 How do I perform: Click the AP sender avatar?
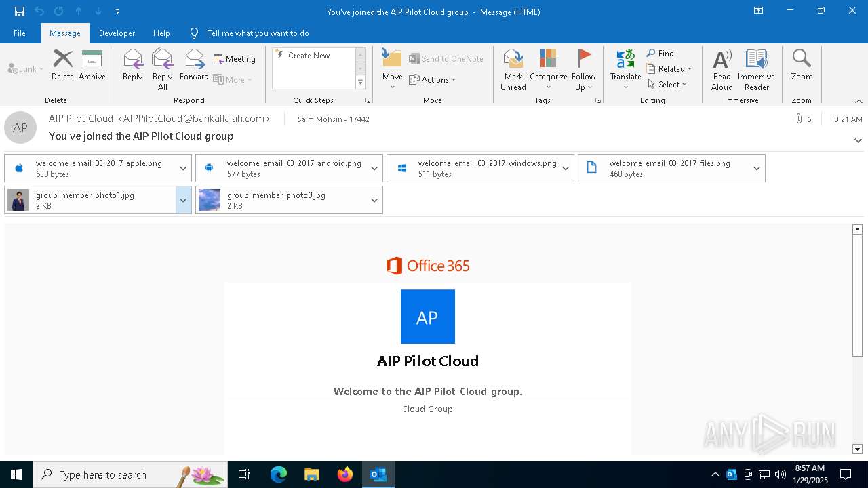point(20,127)
